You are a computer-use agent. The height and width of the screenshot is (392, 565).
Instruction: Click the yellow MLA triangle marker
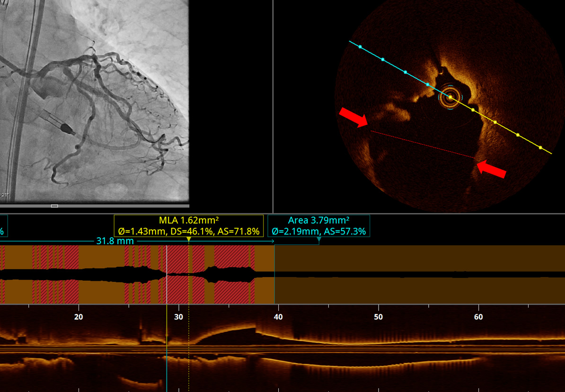(x=189, y=240)
